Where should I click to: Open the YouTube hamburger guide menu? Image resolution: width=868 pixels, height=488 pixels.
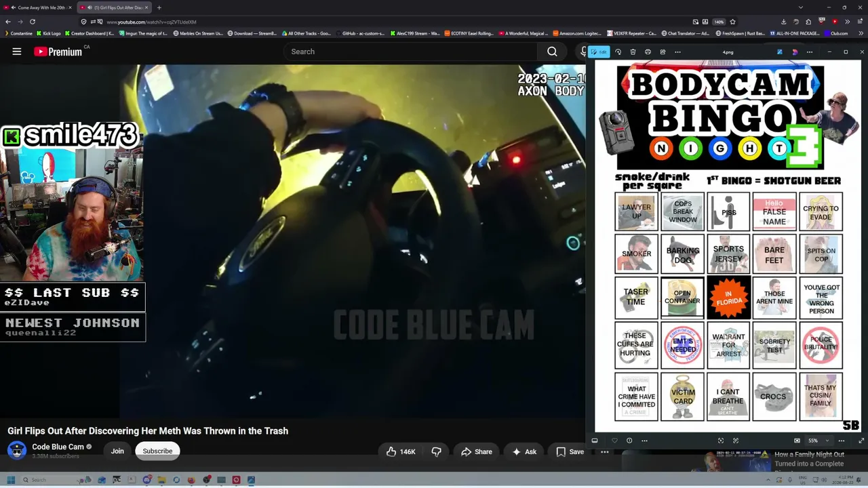(17, 52)
